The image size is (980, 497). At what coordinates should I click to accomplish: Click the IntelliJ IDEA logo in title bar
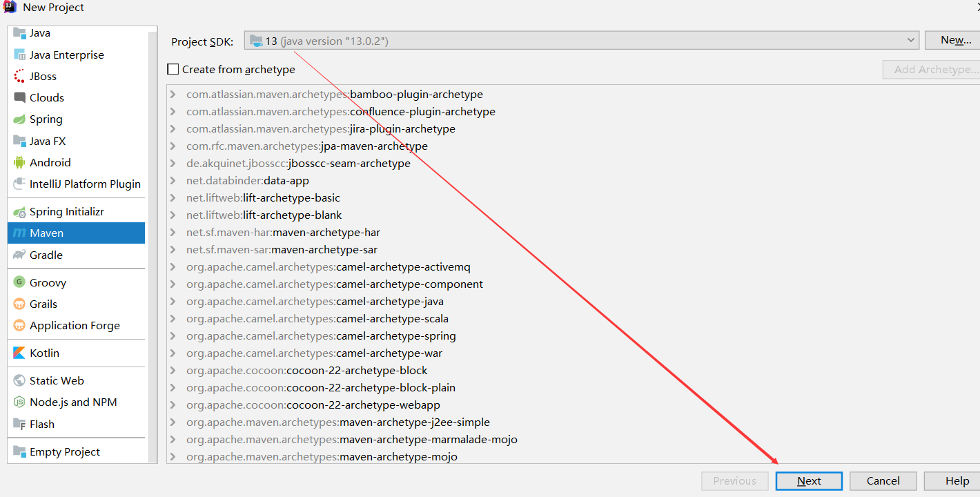10,7
